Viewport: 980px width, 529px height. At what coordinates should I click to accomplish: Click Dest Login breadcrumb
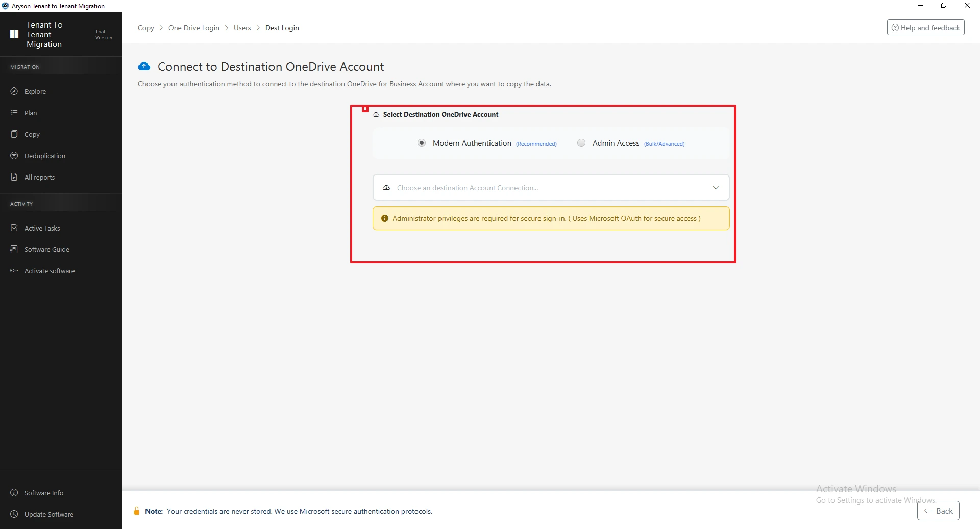282,28
